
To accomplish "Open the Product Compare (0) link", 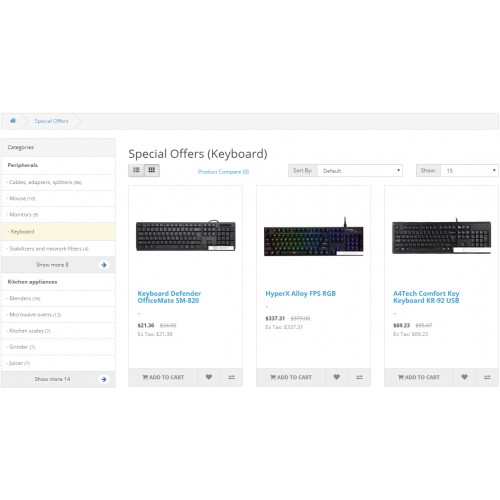I will click(x=223, y=172).
